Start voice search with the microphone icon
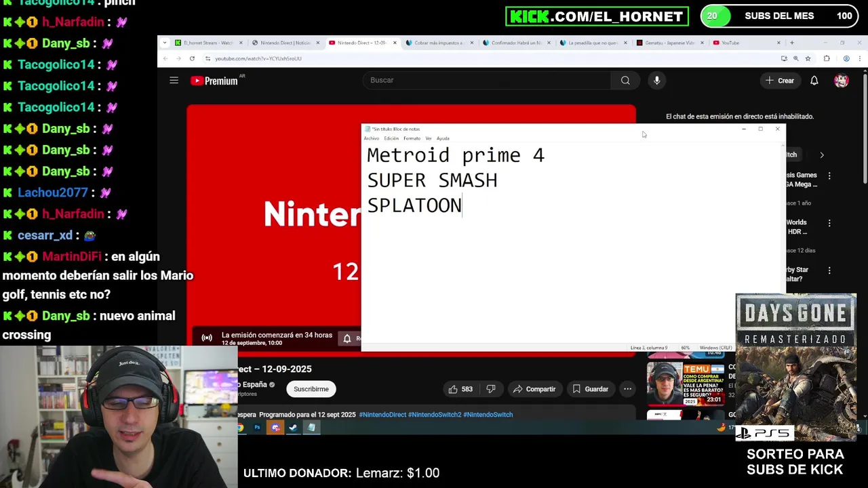The width and height of the screenshot is (868, 488). click(x=656, y=80)
